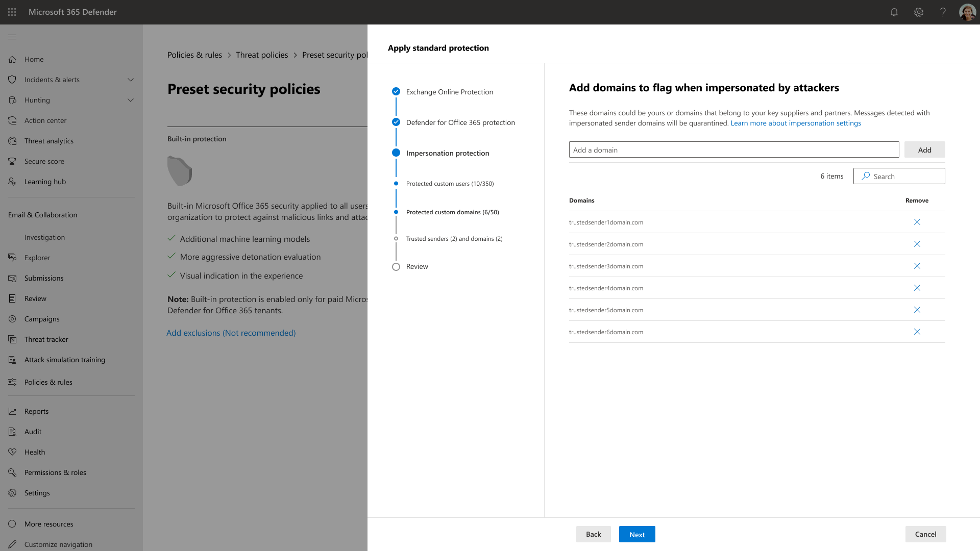Click the Submissions icon
This screenshot has width=980, height=551.
[x=12, y=278]
